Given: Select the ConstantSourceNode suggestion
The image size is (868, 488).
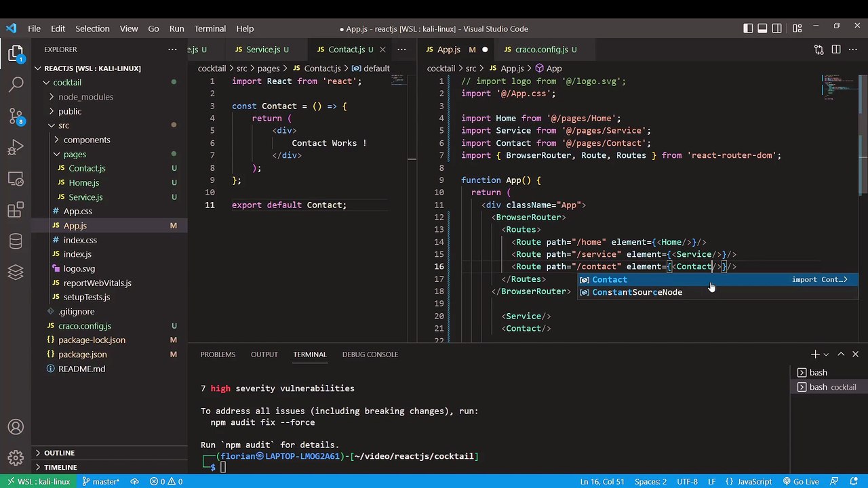Looking at the screenshot, I should (717, 292).
